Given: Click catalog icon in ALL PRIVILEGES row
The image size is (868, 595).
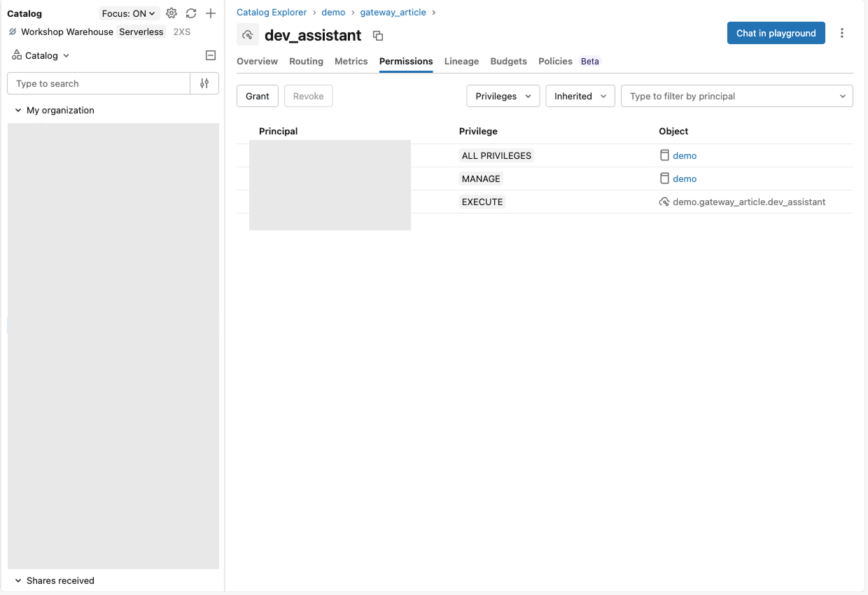Looking at the screenshot, I should pos(664,155).
